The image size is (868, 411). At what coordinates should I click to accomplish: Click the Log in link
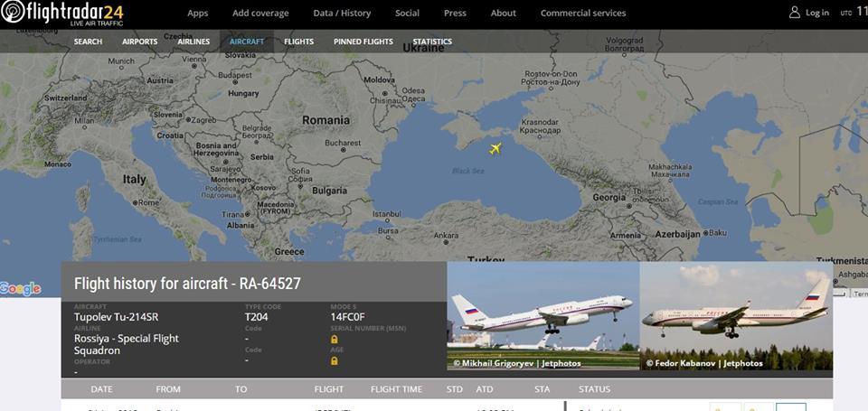point(817,13)
